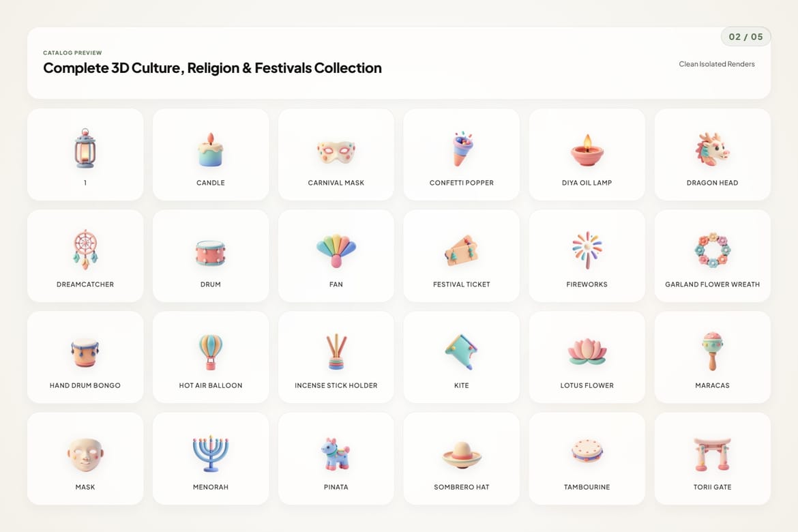Click the CARNIVAL MASK caption text
This screenshot has height=532, width=798.
click(336, 183)
